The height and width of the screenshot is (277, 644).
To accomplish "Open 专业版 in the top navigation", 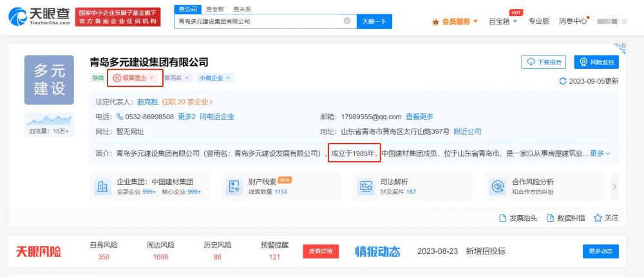I will pyautogui.click(x=538, y=21).
